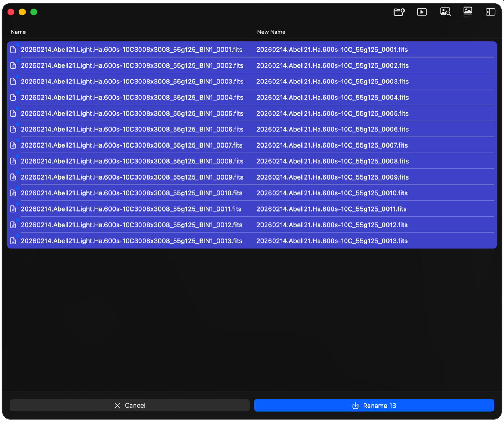Click file icon for BIN1_0007.fits row
This screenshot has width=504, height=421.
[x=13, y=145]
